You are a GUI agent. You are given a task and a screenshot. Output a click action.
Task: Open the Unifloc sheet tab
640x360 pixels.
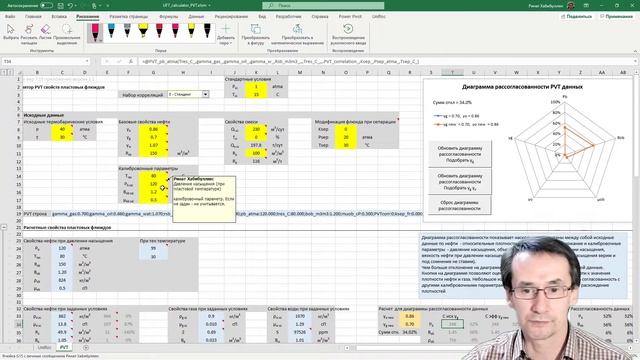[44, 348]
